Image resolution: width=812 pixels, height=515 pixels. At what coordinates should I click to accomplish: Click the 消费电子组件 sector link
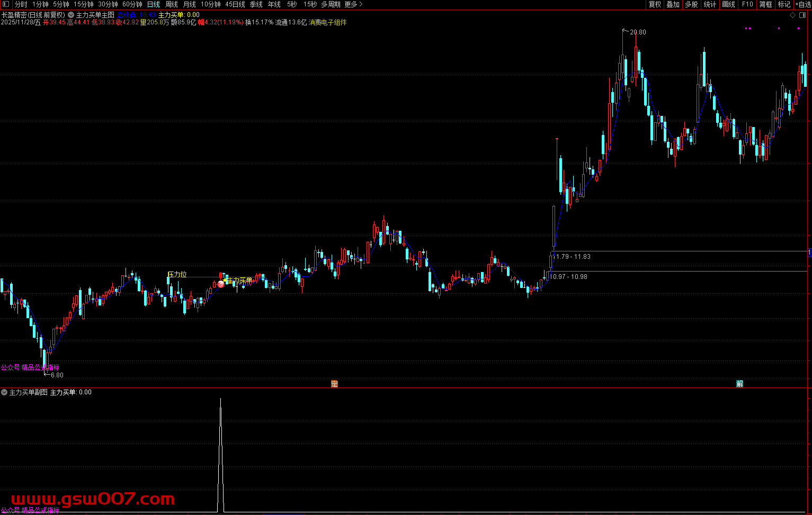(328, 23)
